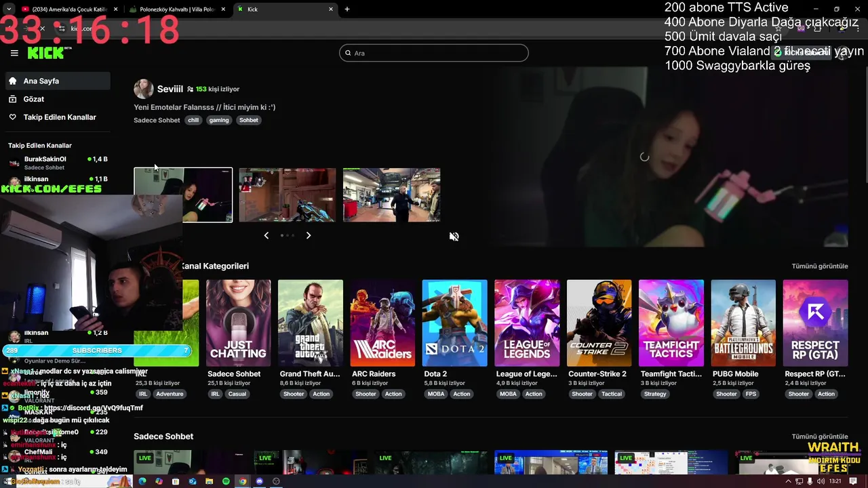868x488 pixels.
Task: Select the gaming stream tag
Action: [x=219, y=120]
